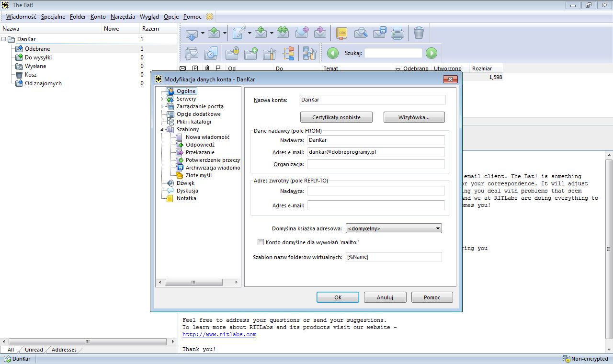Click the DanKar account icon in status bar
This screenshot has width=613, height=364.
tap(7, 359)
